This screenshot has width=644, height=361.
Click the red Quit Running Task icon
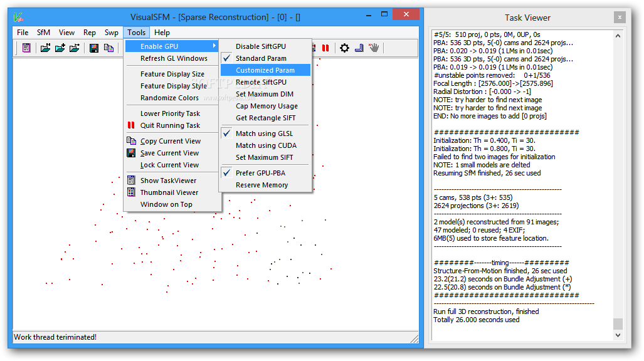click(x=131, y=125)
